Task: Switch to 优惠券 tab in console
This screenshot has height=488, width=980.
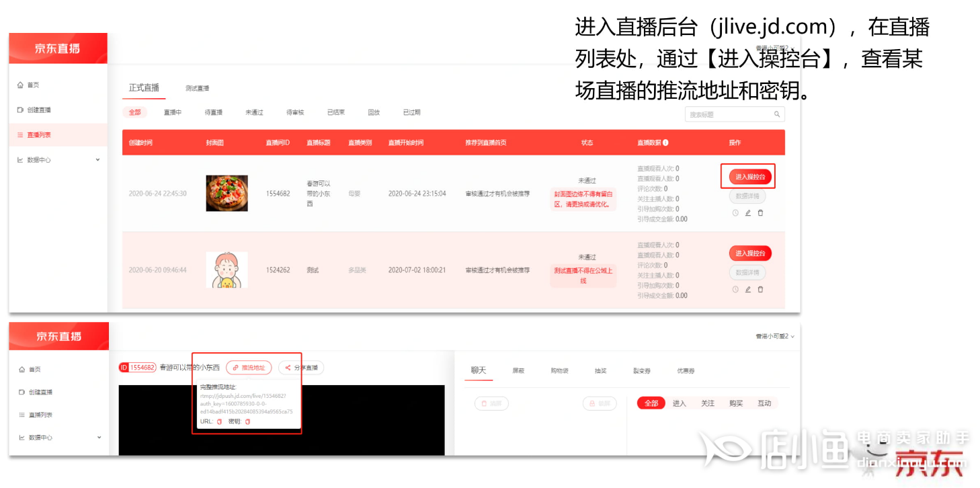Action: click(686, 371)
